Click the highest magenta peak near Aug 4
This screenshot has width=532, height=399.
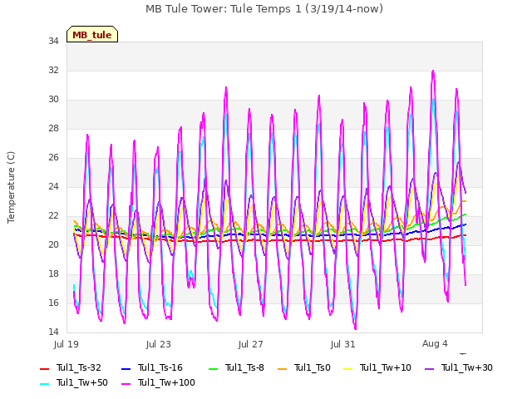(433, 71)
